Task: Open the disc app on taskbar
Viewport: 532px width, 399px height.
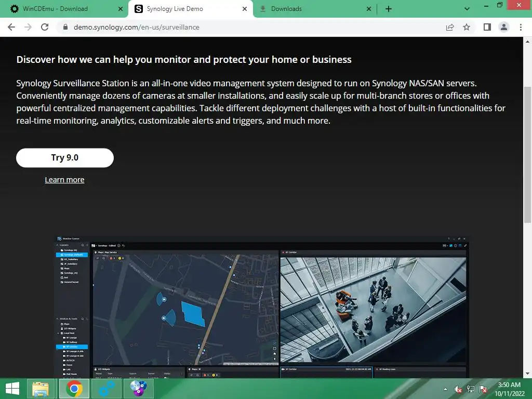Action: (x=138, y=389)
